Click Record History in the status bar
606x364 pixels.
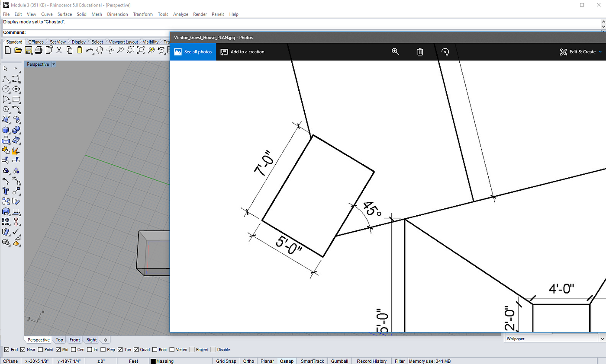pyautogui.click(x=372, y=361)
